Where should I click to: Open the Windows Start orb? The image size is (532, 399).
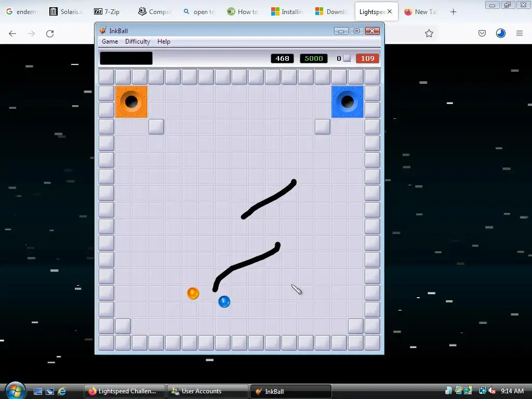(x=15, y=391)
